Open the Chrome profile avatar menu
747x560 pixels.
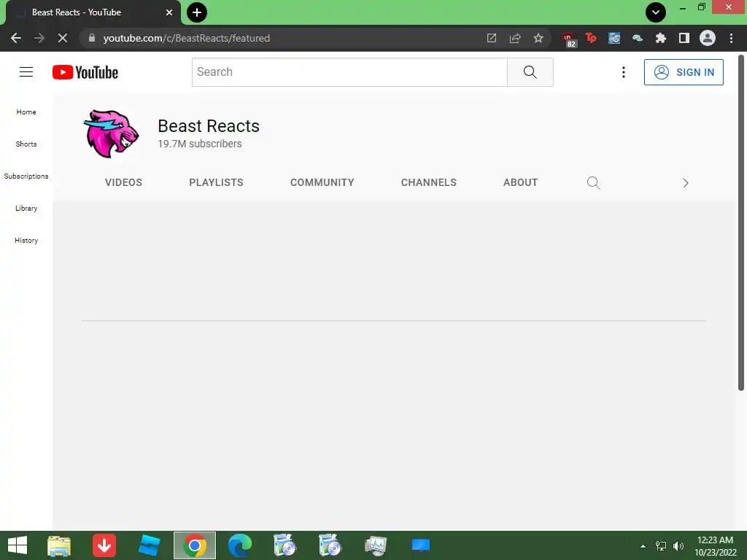click(x=708, y=38)
